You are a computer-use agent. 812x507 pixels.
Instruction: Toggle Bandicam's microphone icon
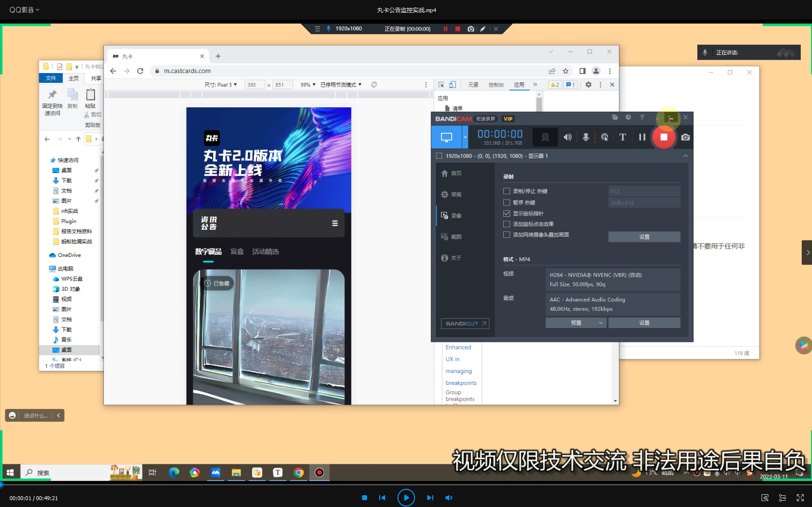click(x=586, y=137)
